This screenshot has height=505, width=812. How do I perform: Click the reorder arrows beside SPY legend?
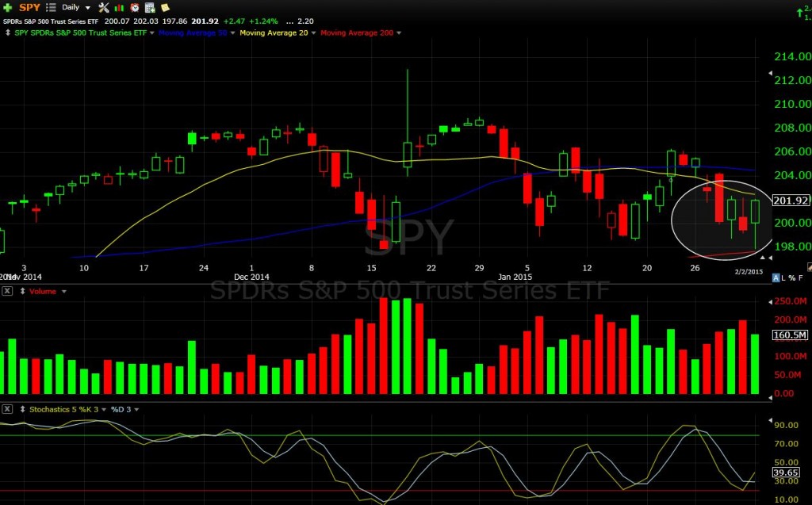pos(8,33)
